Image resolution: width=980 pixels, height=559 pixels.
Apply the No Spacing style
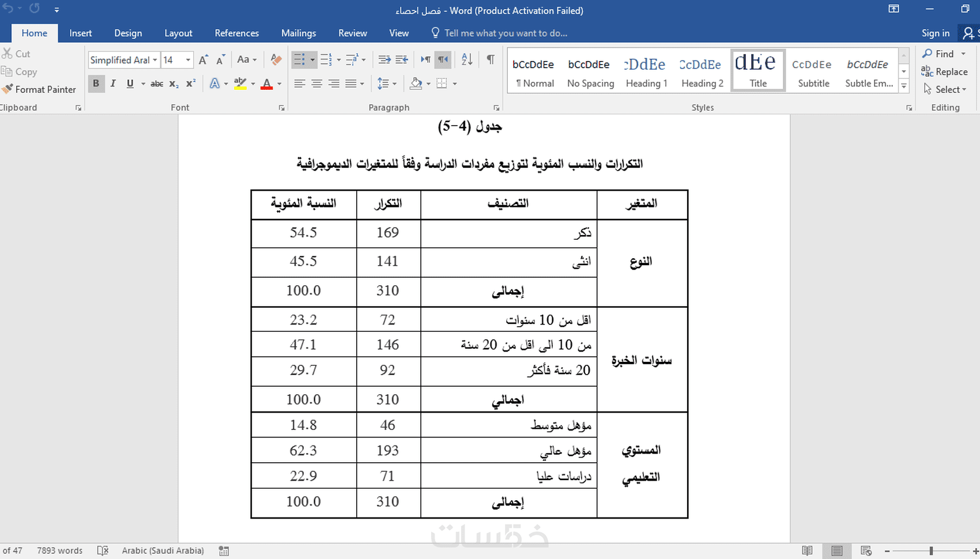[591, 70]
